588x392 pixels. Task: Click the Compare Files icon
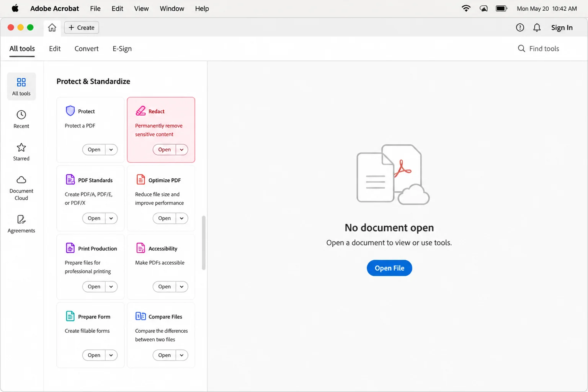[x=140, y=316]
